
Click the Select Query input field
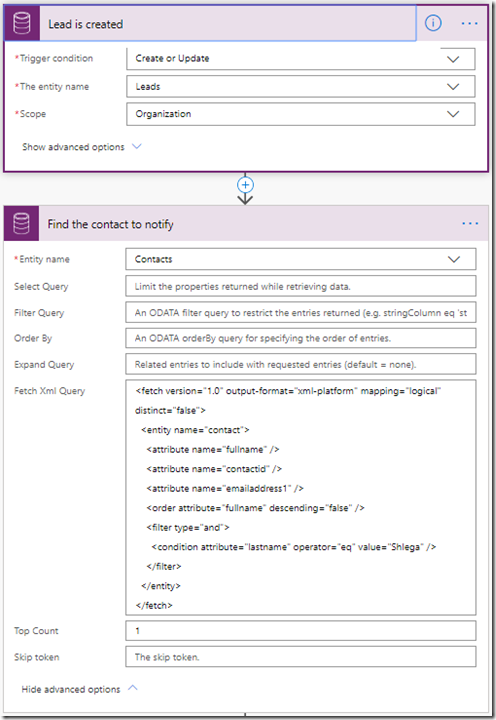301,287
